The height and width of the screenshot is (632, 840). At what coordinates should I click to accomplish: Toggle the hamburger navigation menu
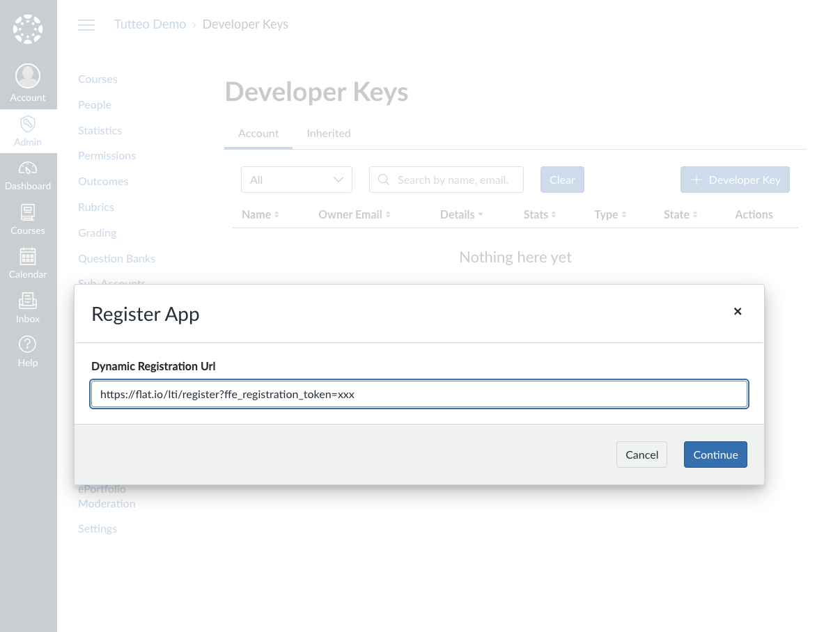click(86, 25)
